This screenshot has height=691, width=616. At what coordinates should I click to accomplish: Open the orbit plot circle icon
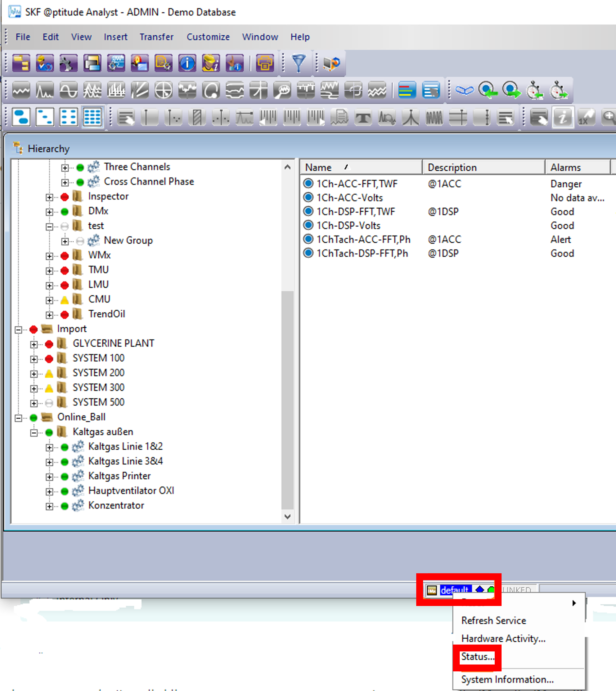(211, 90)
